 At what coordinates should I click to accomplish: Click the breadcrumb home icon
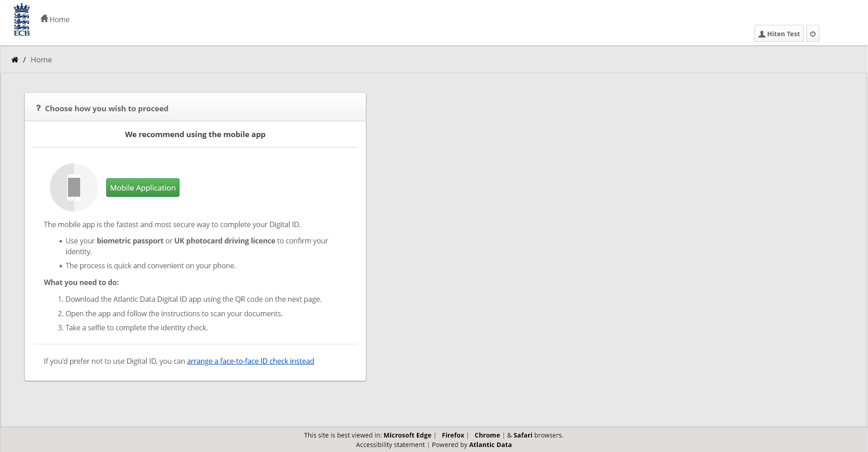[x=15, y=60]
